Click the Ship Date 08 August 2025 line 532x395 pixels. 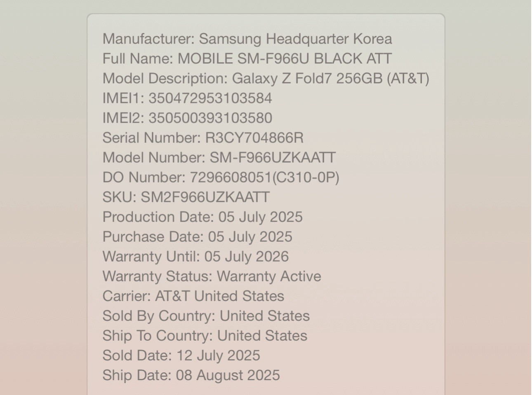[191, 375]
